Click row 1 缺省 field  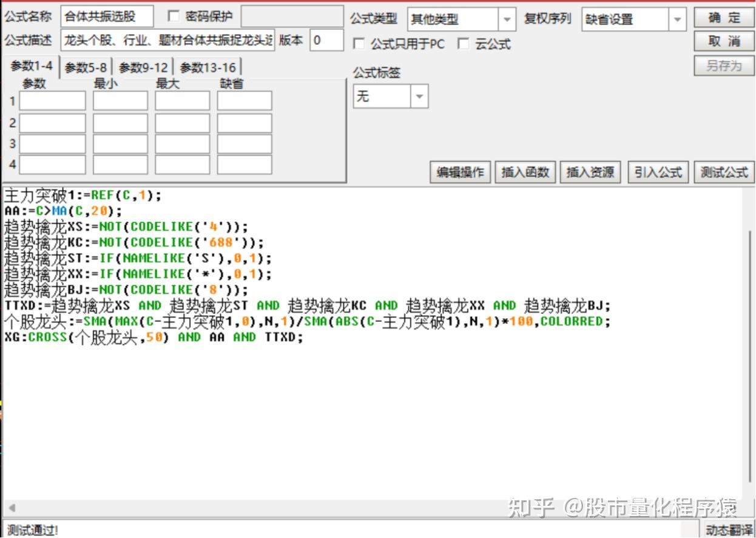coord(245,101)
